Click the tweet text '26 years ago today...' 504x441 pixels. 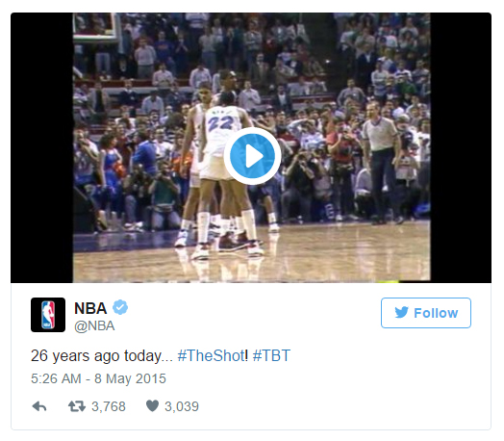pyautogui.click(x=102, y=356)
